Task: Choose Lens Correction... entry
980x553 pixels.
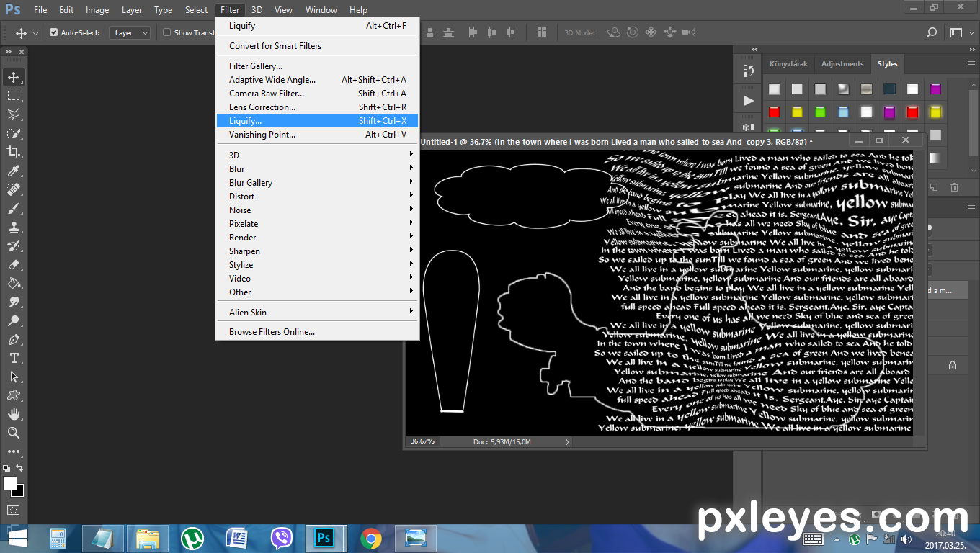Action: pos(317,107)
